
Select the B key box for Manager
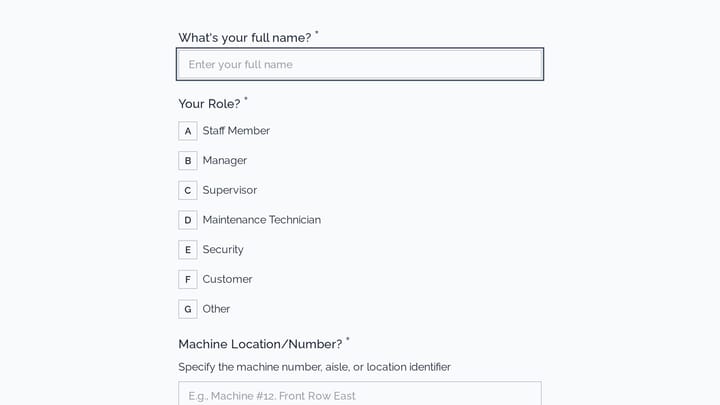pyautogui.click(x=188, y=161)
